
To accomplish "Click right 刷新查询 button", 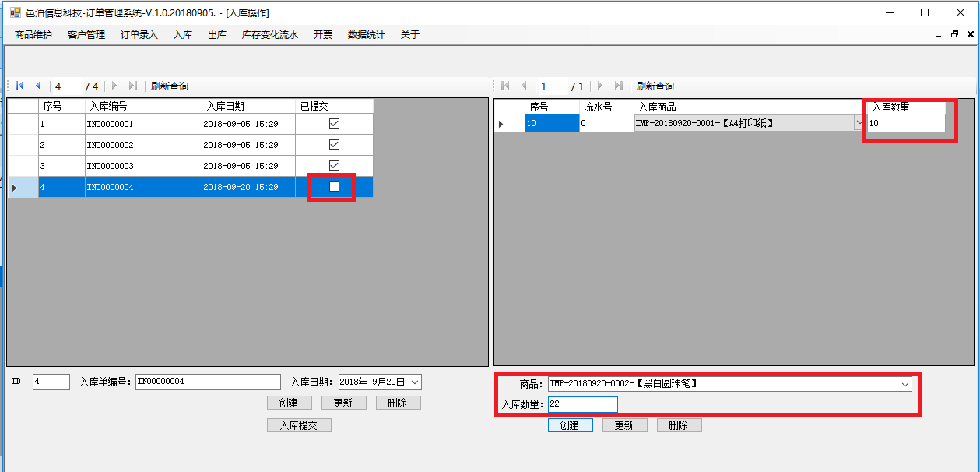I will pos(655,86).
